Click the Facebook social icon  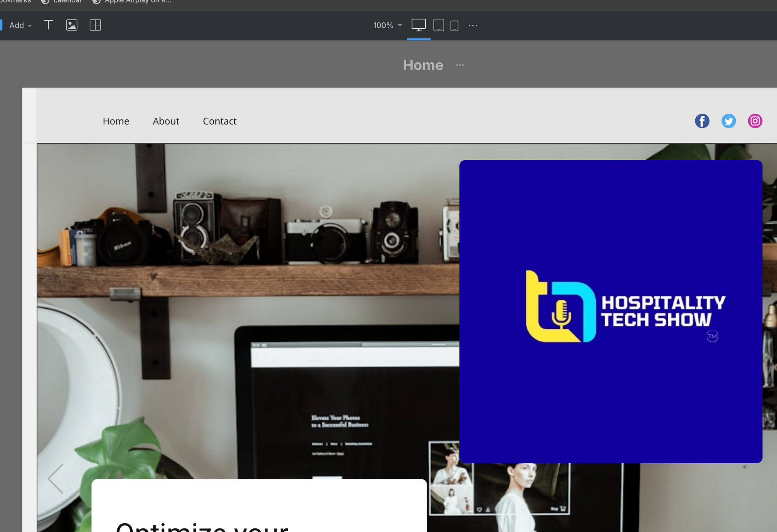click(x=702, y=121)
